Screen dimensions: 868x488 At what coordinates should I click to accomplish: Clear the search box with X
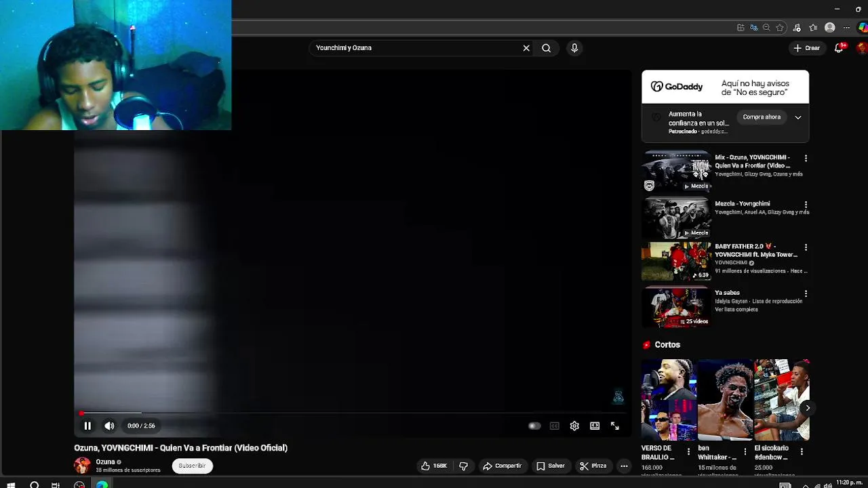526,48
